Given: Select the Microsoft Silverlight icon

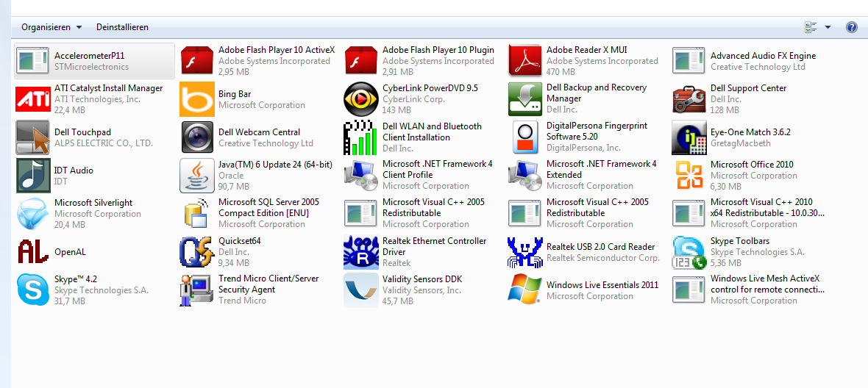Looking at the screenshot, I should point(32,213).
